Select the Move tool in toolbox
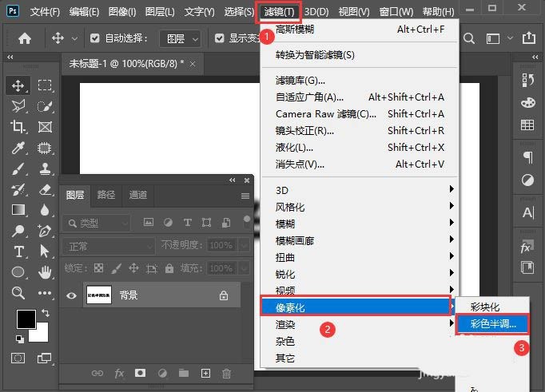The height and width of the screenshot is (392, 545). 18,85
